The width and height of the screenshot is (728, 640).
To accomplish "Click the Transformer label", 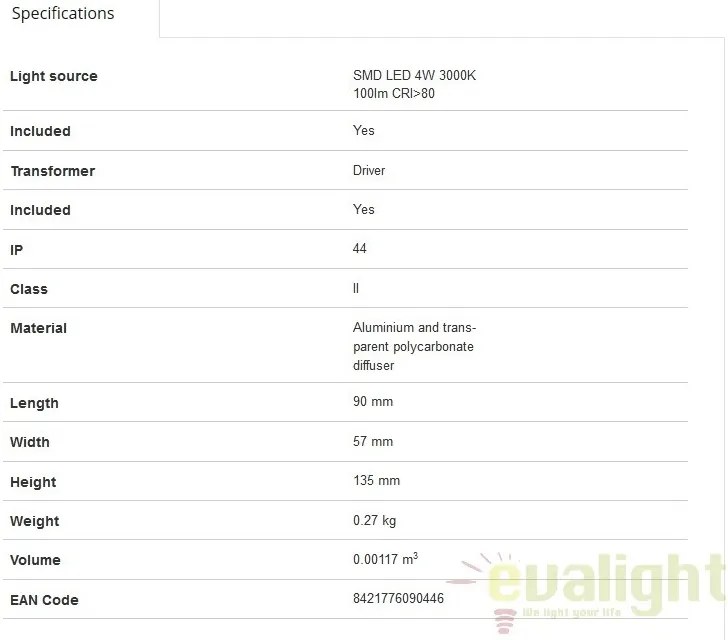I will coord(53,171).
